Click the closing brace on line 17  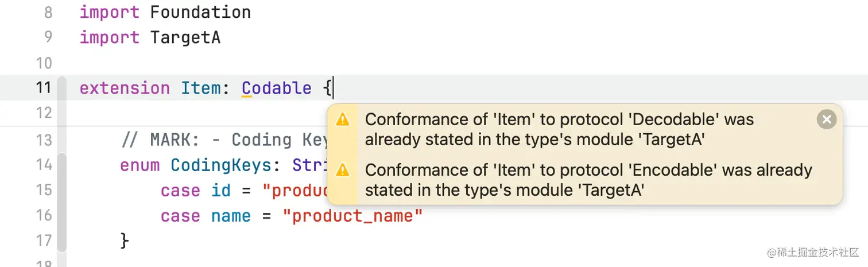[125, 241]
